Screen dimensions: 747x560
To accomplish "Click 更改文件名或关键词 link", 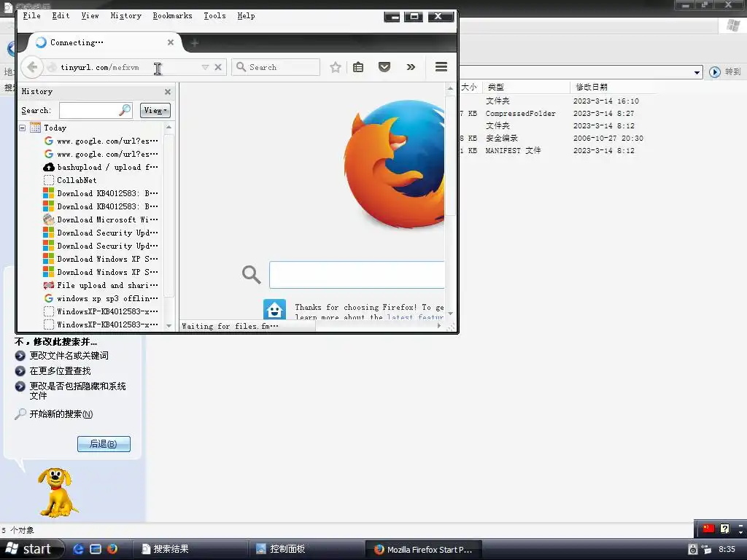I will [x=69, y=356].
